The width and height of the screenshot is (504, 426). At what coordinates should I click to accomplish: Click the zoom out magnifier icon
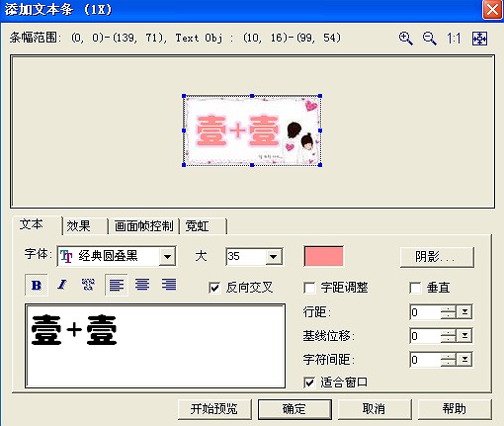pyautogui.click(x=430, y=39)
